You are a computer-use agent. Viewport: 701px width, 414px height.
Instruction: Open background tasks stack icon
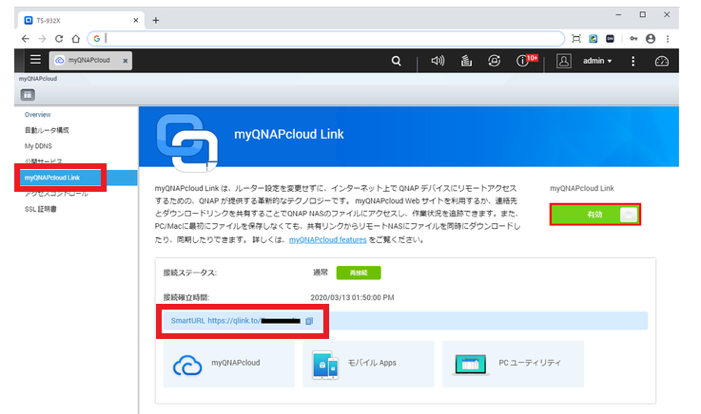(466, 60)
